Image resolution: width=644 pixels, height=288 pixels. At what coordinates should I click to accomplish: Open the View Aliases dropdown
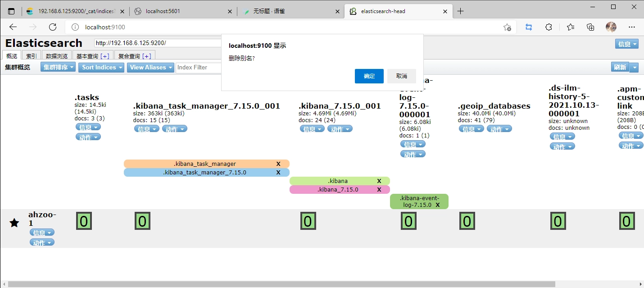151,67
